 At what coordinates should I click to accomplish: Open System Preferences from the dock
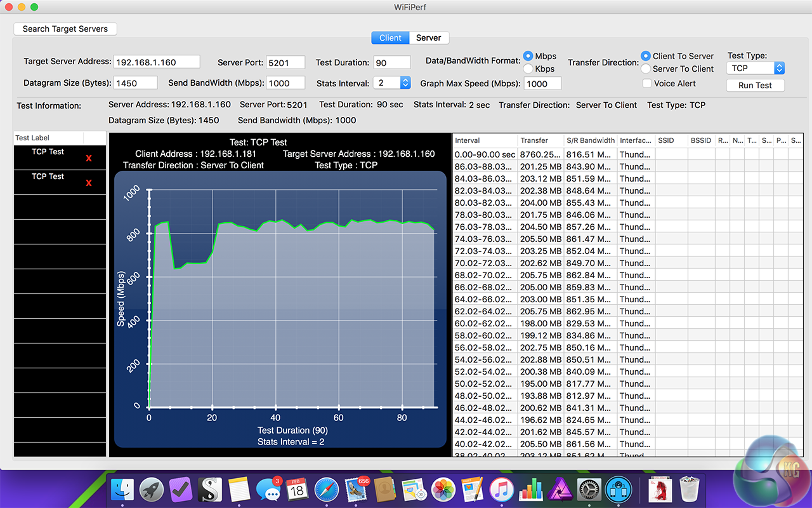click(x=589, y=490)
